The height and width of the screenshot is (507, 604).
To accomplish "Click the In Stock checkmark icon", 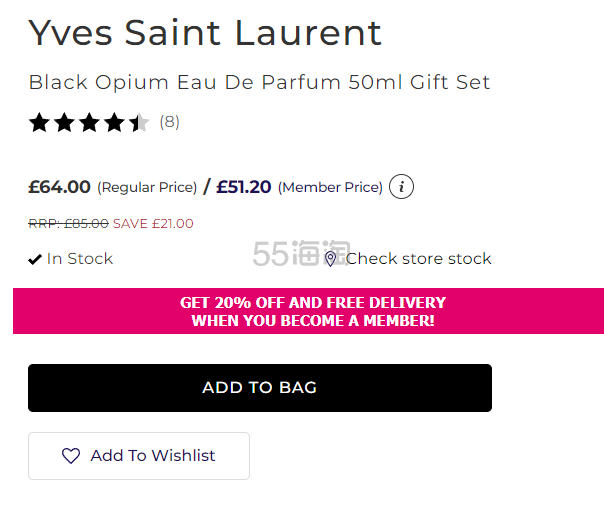I will [x=35, y=259].
